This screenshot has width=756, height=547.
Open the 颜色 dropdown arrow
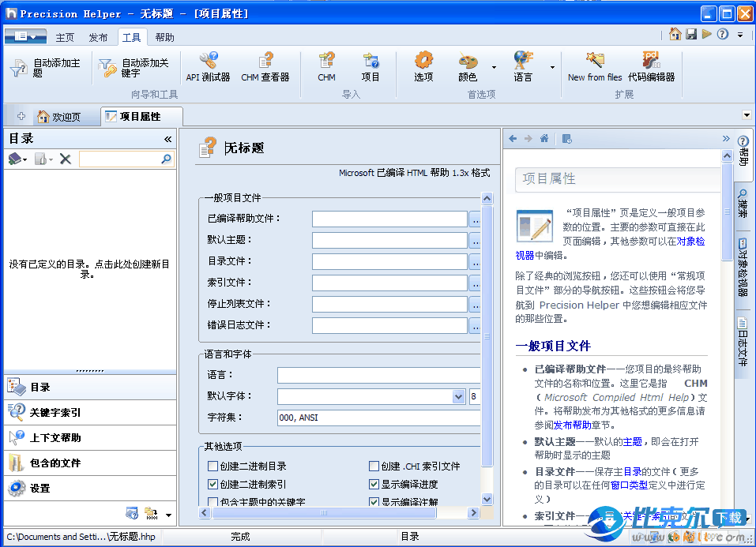[x=494, y=68]
